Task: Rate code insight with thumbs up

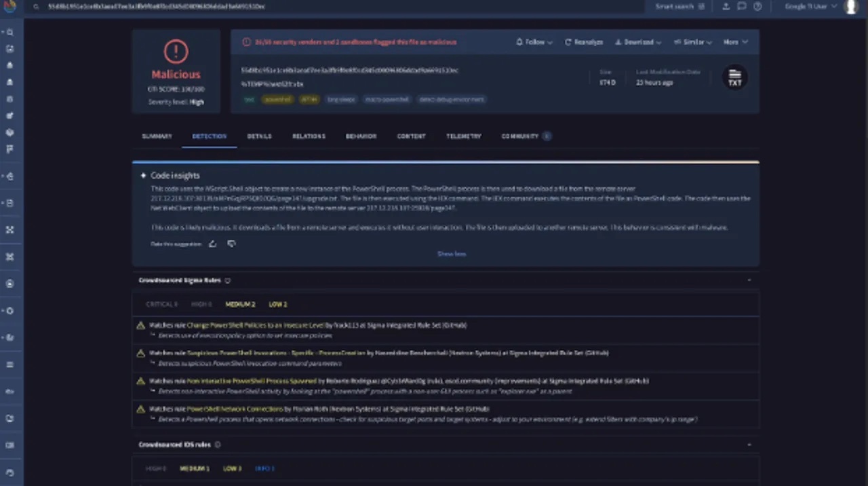Action: (213, 244)
